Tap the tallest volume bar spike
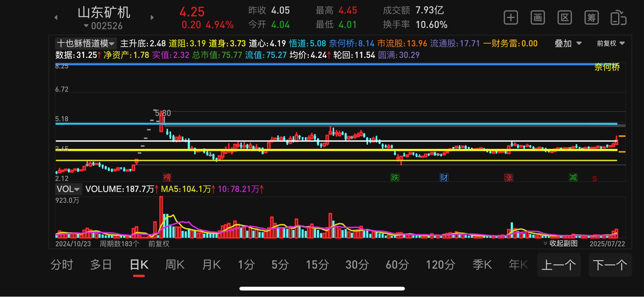This screenshot has width=644, height=297. click(x=161, y=217)
